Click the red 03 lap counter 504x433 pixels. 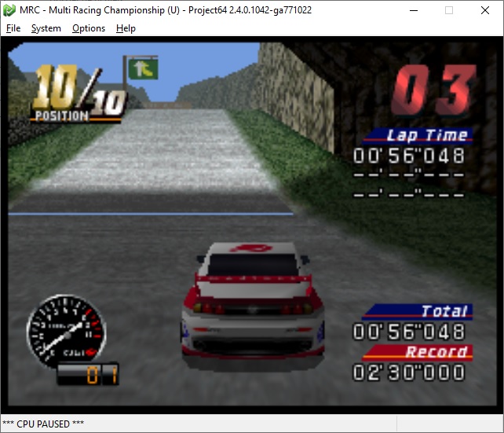(x=433, y=90)
